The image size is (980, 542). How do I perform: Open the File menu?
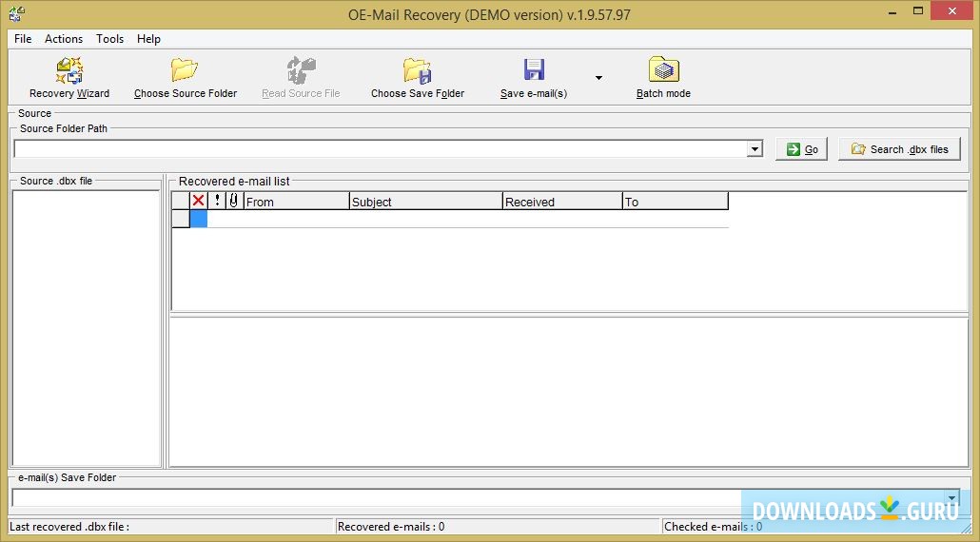click(23, 39)
